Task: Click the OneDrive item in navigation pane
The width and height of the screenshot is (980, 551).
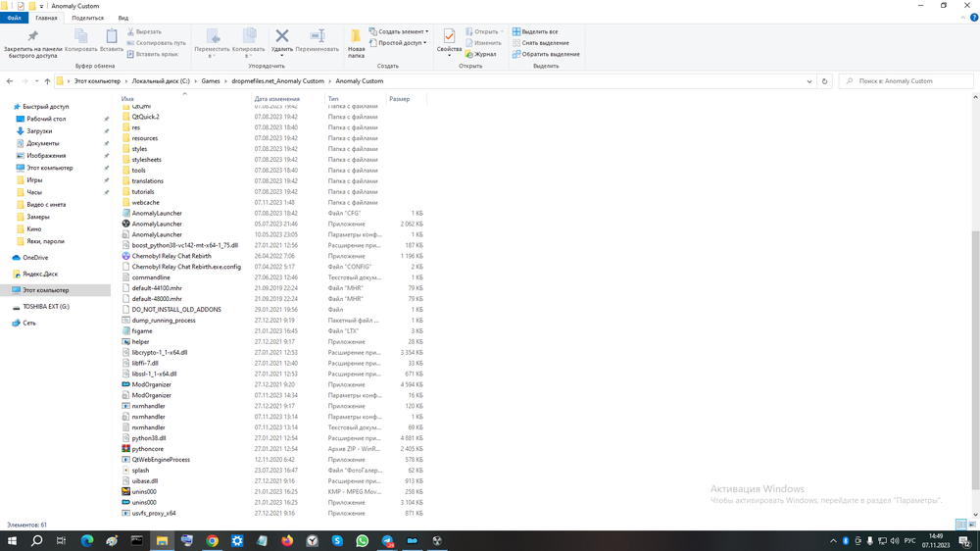Action: (x=35, y=258)
